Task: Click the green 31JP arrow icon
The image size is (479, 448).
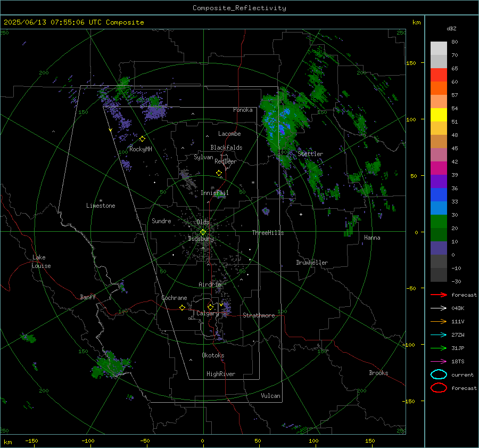Action: 439,348
